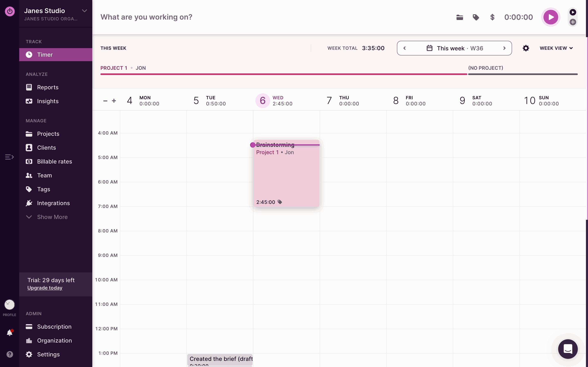Expand Janes Studio workspace dropdown
This screenshot has width=588, height=367.
[x=84, y=11]
